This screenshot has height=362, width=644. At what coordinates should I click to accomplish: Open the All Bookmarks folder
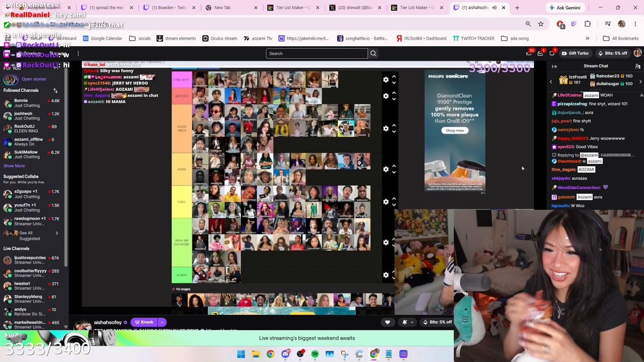click(620, 39)
